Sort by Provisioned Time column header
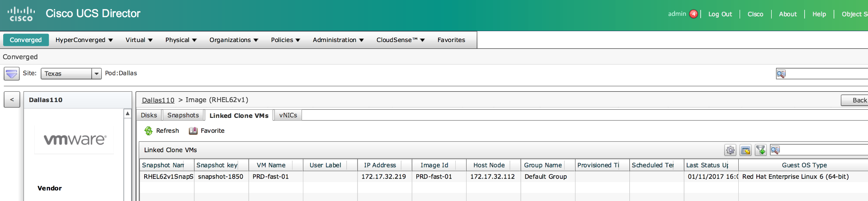Screen dimensions: 868x201 (602, 165)
